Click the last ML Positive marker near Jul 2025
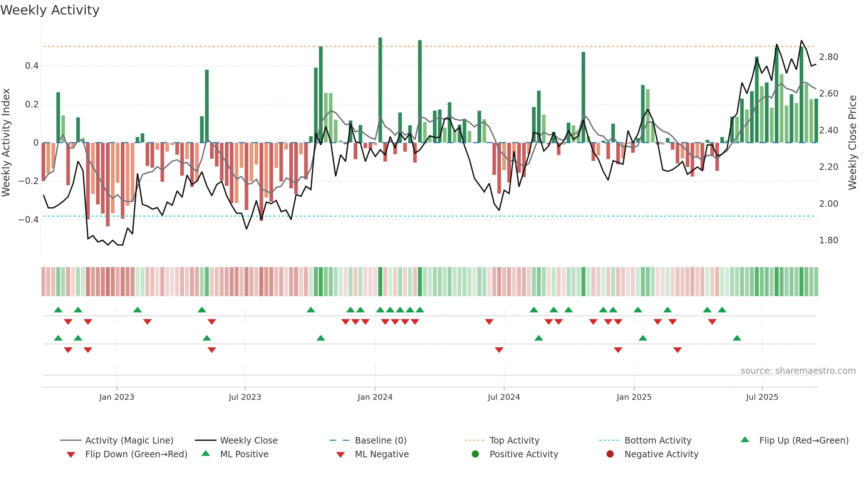The image size is (868, 488). pos(737,338)
